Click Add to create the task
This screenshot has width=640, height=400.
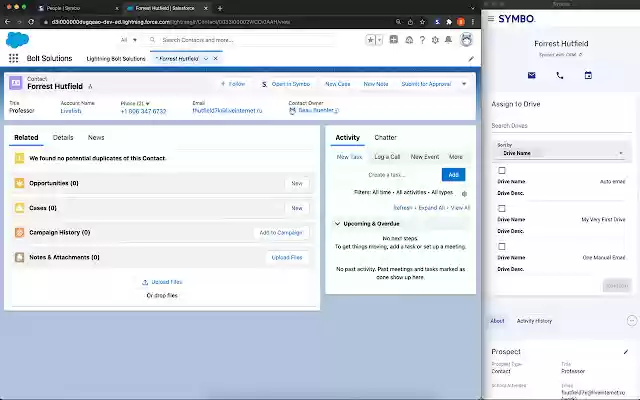pos(453,175)
